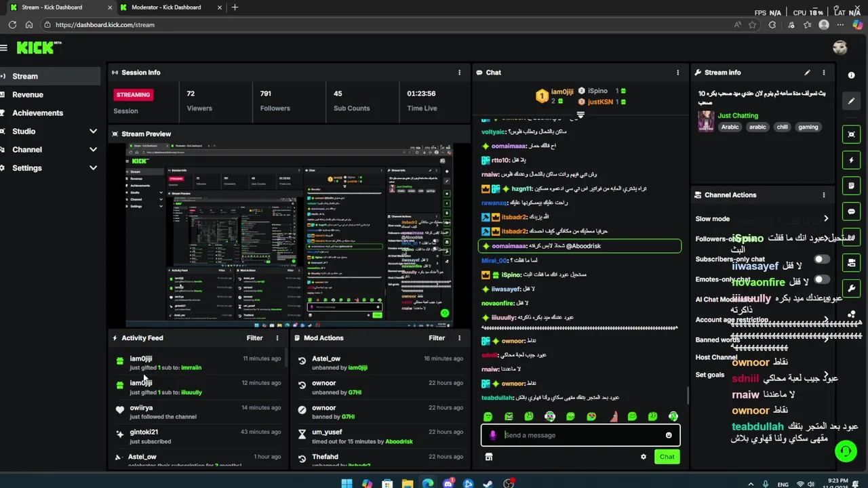Open the Activity Feed Filter
The image size is (868, 488).
(x=254, y=338)
